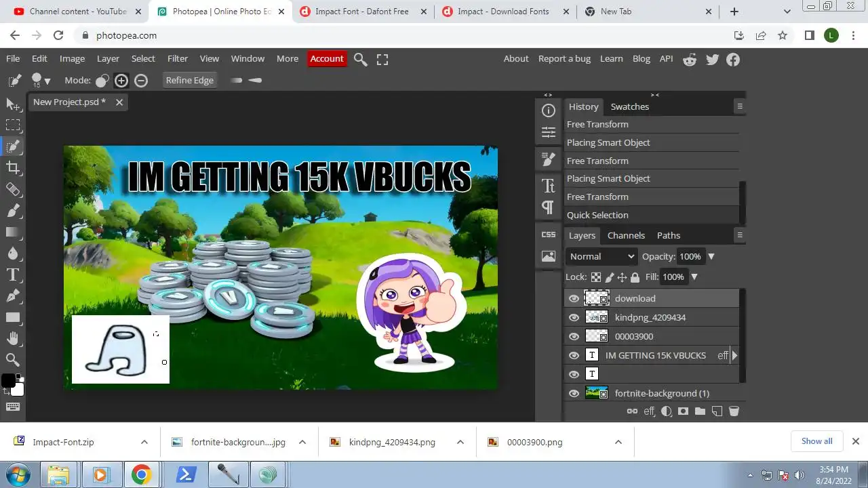Delete layer with the trash icon
The width and height of the screenshot is (868, 488).
pos(734,411)
